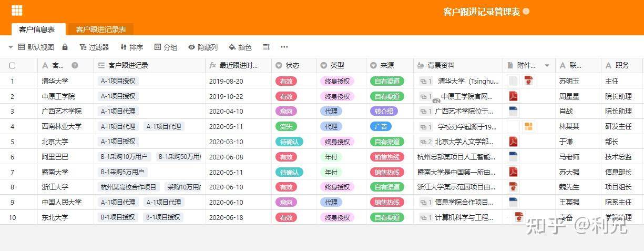Open the 联 column header menu
644x251 pixels.
(578, 65)
